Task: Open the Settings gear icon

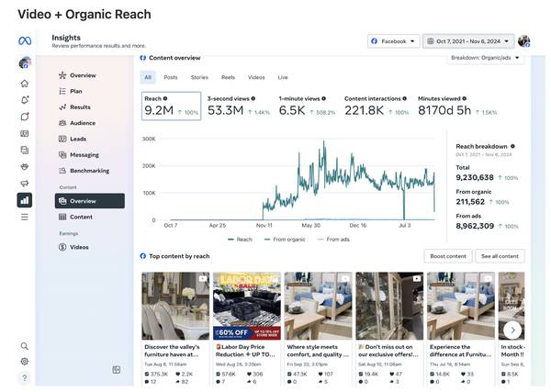Action: [25, 362]
